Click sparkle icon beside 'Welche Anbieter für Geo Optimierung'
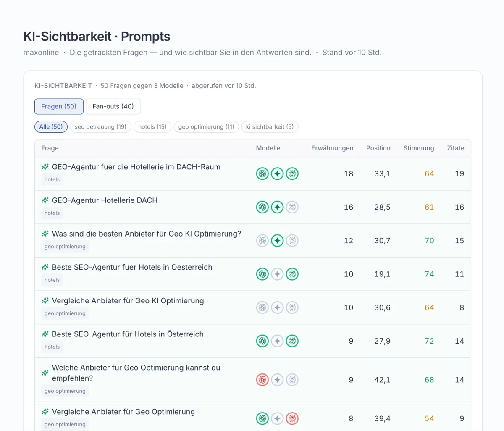504x431 pixels. [x=45, y=373]
